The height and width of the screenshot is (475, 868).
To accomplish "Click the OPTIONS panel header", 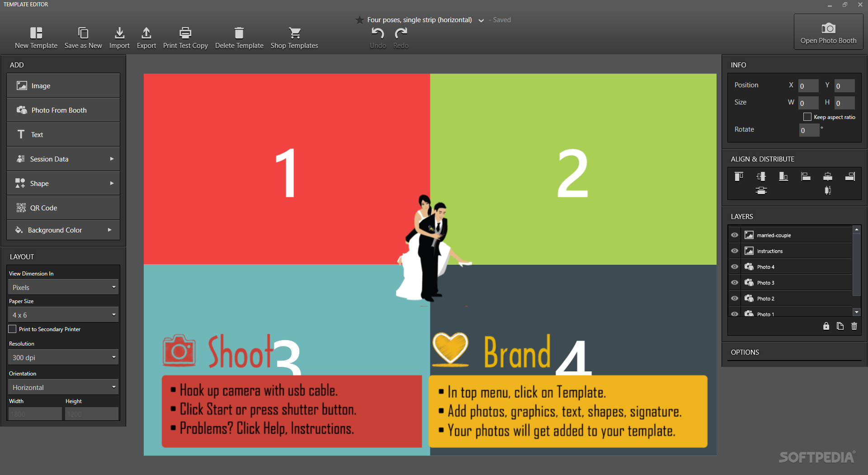I will coord(745,352).
